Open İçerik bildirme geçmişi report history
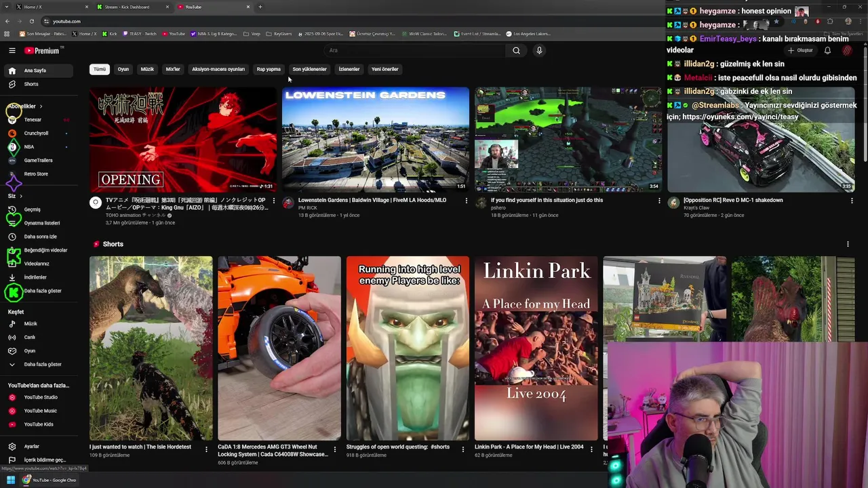The width and height of the screenshot is (868, 488). click(x=39, y=460)
